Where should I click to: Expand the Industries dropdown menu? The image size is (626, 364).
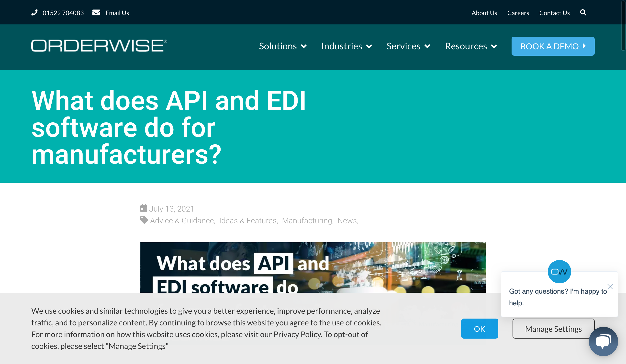(x=347, y=46)
